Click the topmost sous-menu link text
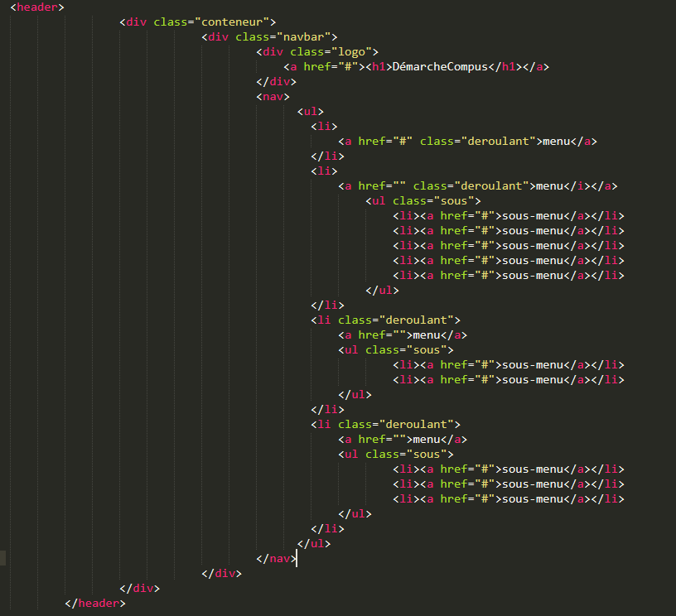The image size is (676, 616). pyautogui.click(x=533, y=216)
